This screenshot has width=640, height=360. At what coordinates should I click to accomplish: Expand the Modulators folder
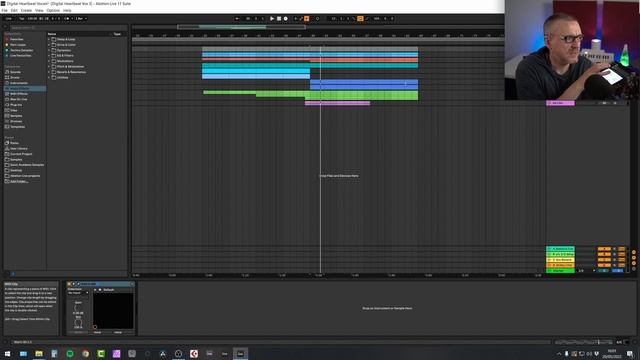(x=49, y=61)
